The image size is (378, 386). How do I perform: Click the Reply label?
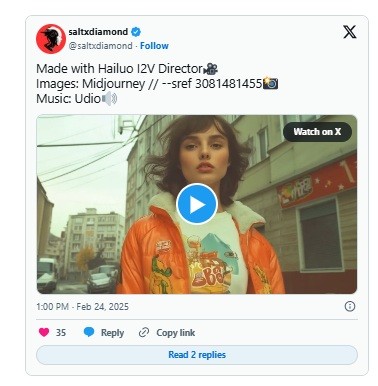112,333
